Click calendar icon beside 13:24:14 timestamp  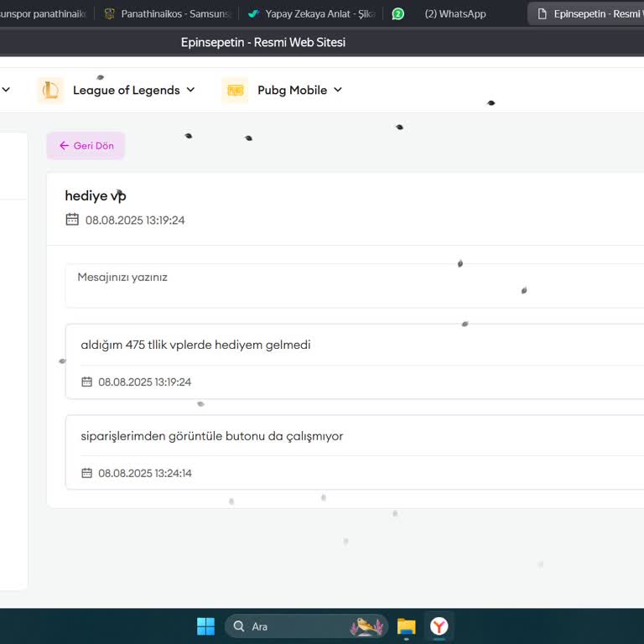[x=86, y=473]
